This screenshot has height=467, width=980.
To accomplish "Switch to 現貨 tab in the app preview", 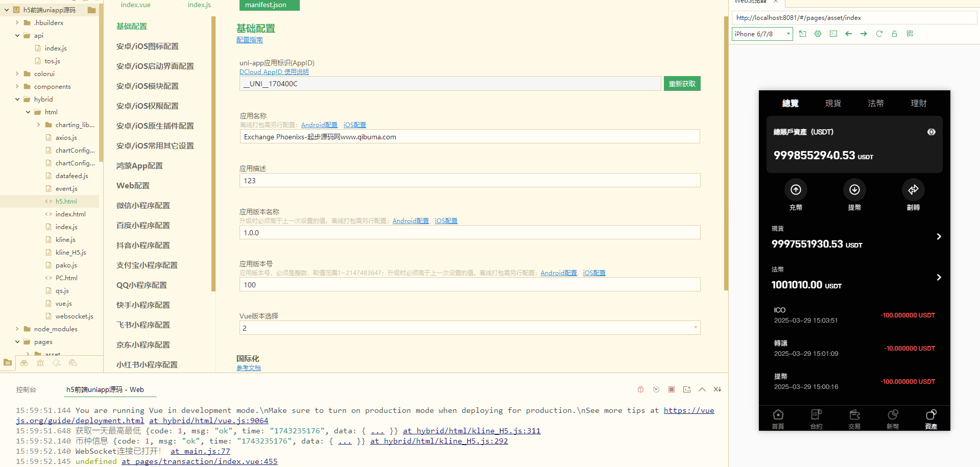I will [833, 103].
